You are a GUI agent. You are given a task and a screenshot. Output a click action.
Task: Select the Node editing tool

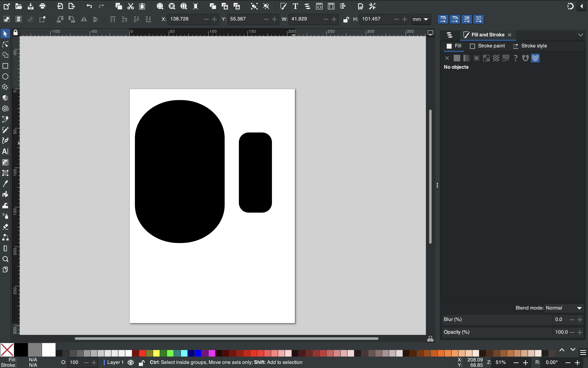pyautogui.click(x=5, y=44)
